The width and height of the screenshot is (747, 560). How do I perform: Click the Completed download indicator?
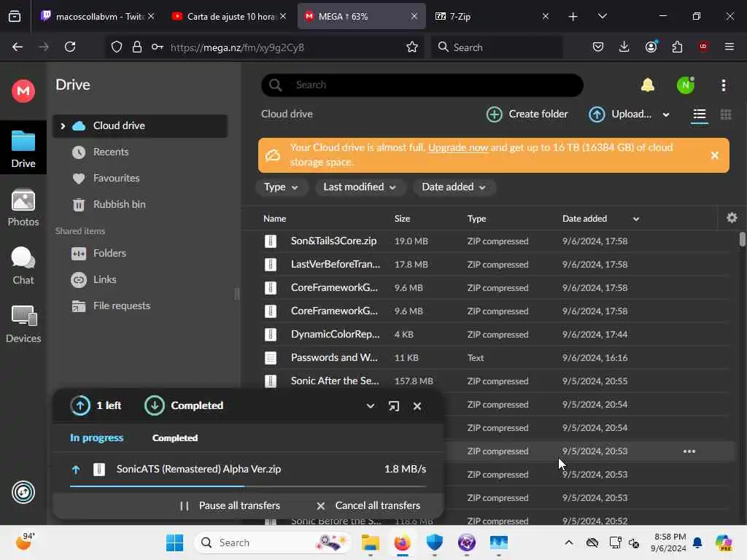click(184, 405)
